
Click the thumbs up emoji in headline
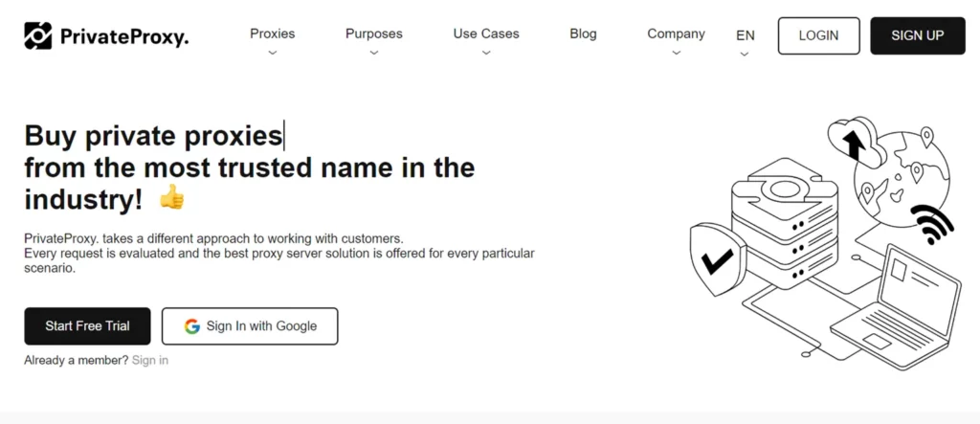[171, 198]
